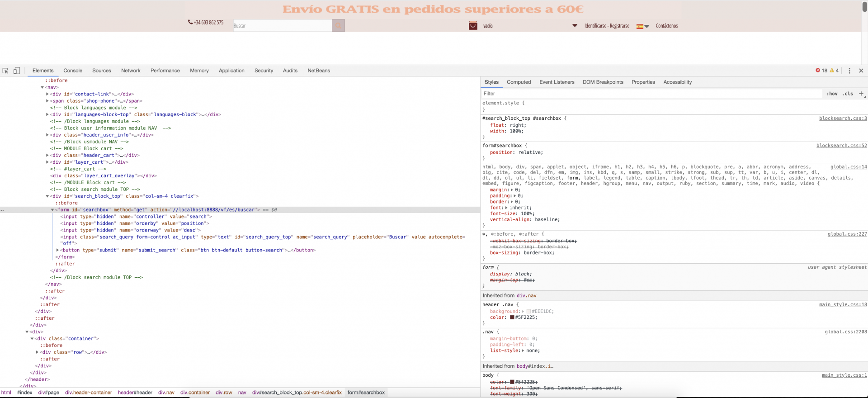The height and width of the screenshot is (398, 868).
Task: Expand the cart dropdown arrow next to vacío
Action: (575, 26)
